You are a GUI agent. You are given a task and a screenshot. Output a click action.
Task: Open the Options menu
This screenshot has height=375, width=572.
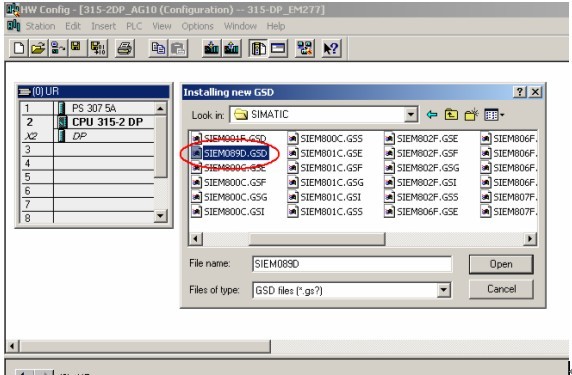(x=197, y=26)
